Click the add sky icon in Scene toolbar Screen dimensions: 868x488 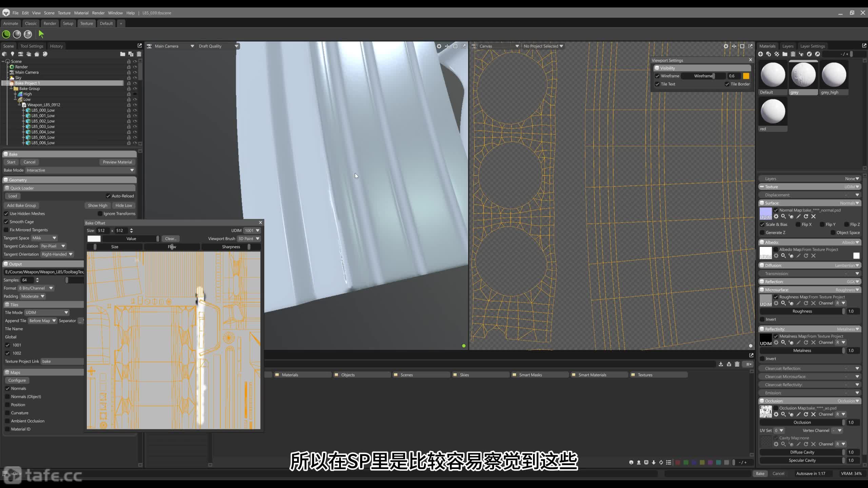click(x=28, y=54)
